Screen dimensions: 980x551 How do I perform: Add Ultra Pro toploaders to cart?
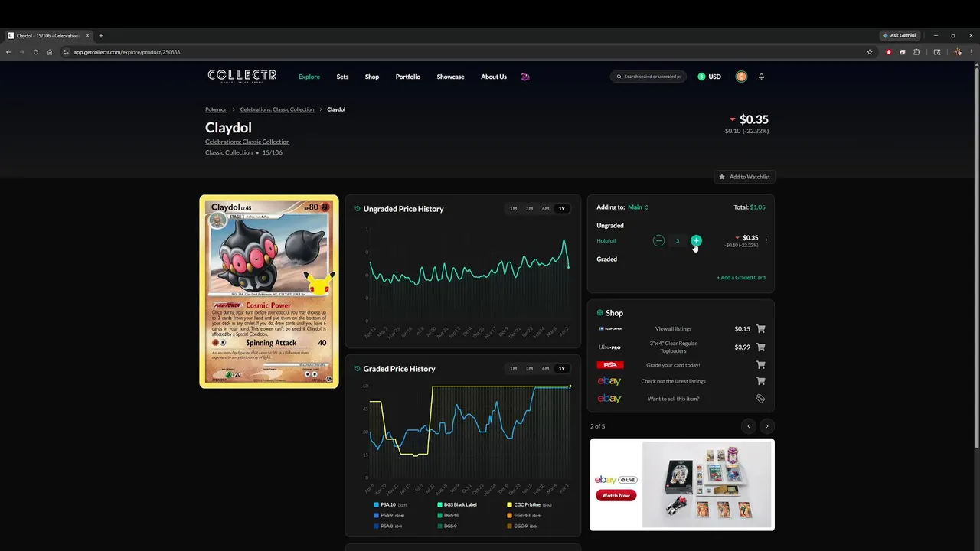coord(760,347)
